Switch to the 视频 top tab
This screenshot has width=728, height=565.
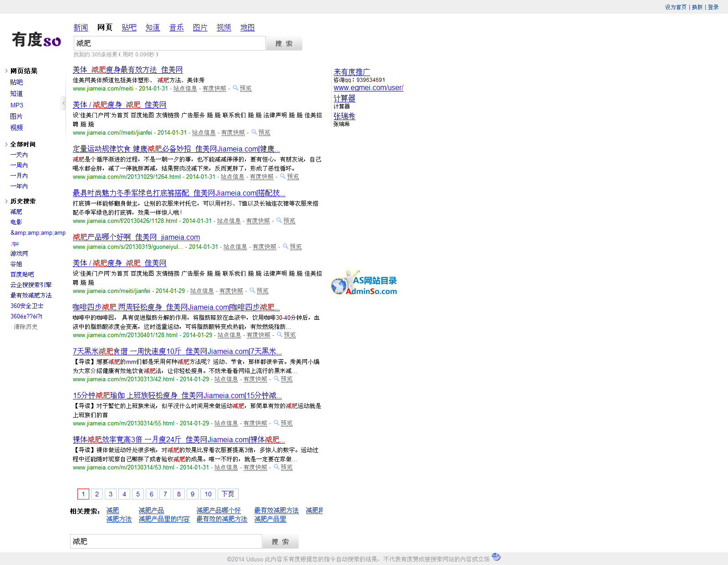point(224,27)
